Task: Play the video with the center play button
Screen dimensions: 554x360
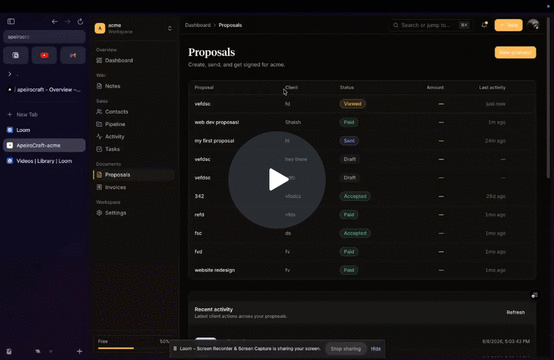Action: [x=277, y=180]
